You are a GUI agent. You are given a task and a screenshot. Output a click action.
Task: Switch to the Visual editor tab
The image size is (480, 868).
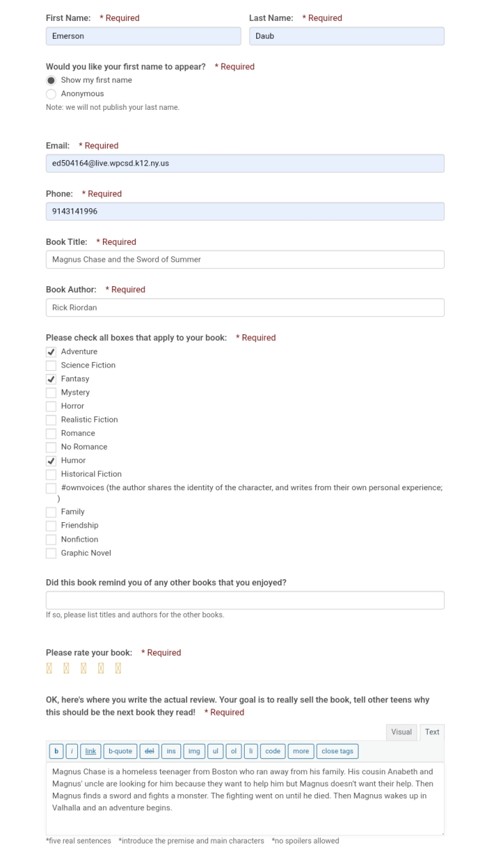click(401, 732)
